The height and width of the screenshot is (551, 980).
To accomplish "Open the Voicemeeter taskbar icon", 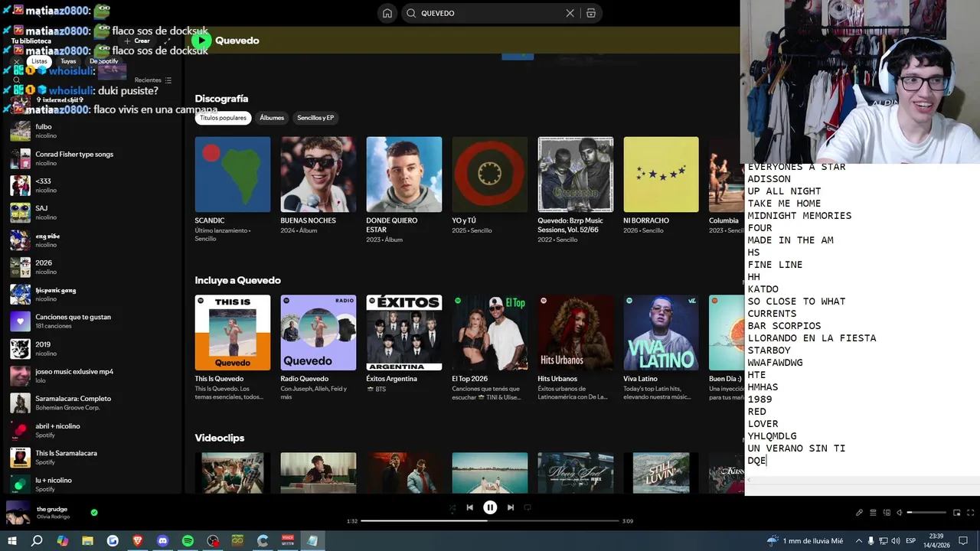I will tap(288, 541).
